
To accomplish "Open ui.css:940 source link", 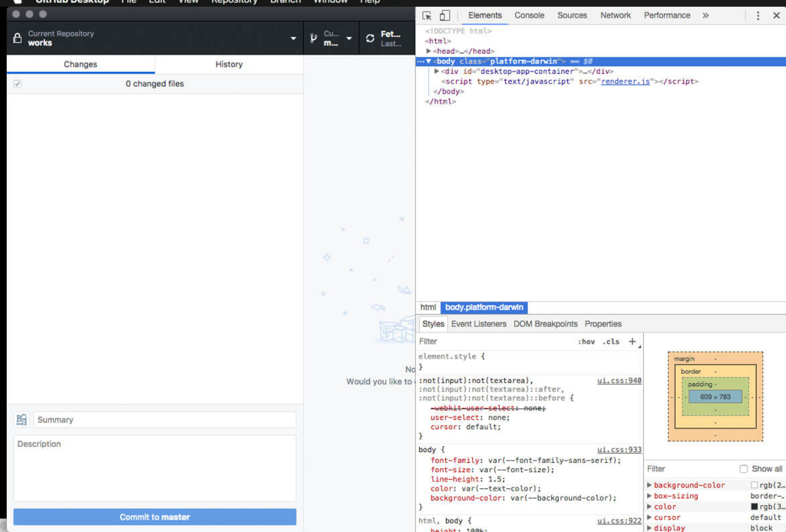I will pos(619,381).
